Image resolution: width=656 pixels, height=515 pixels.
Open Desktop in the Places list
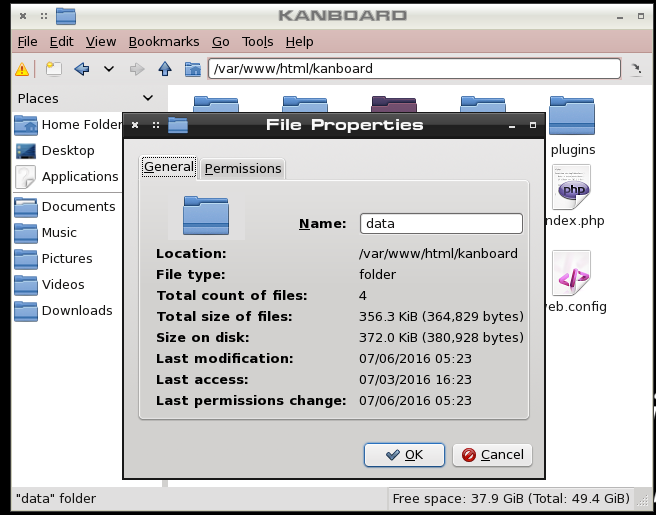tap(55, 151)
